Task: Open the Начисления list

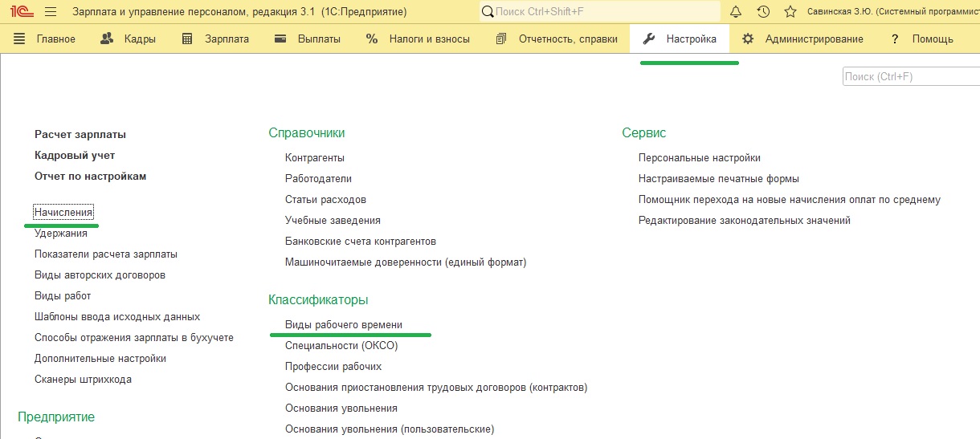Action: click(x=63, y=213)
